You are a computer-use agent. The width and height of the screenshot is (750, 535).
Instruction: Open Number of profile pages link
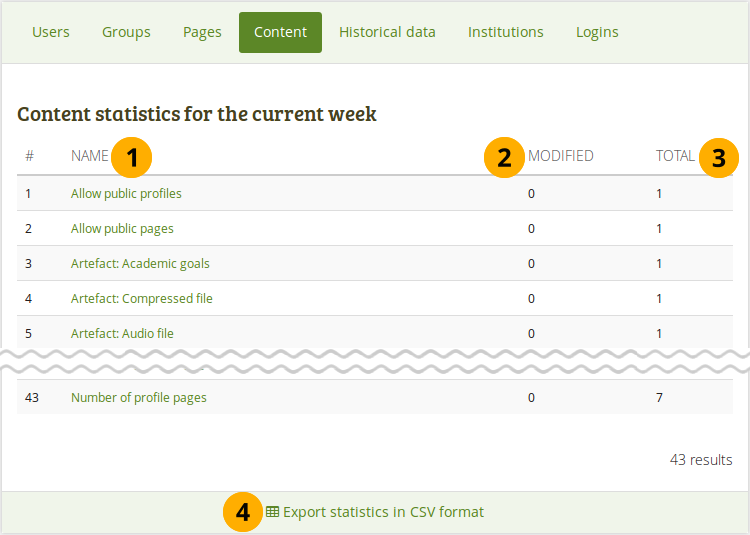click(138, 398)
